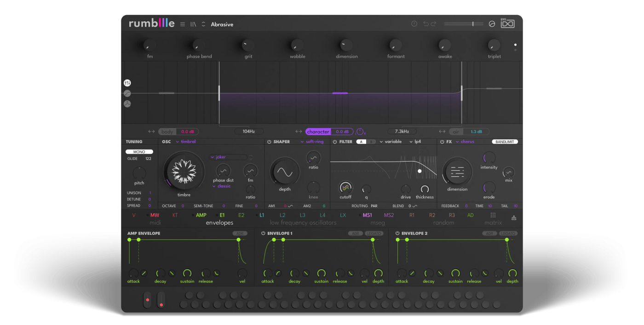Open the classic phase dist dropdown

pyautogui.click(x=222, y=186)
